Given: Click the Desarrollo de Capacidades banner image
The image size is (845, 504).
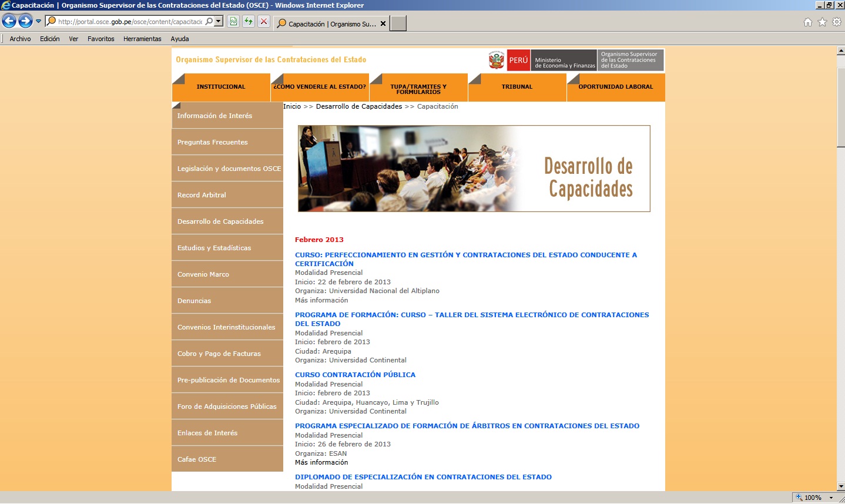Looking at the screenshot, I should pyautogui.click(x=474, y=169).
